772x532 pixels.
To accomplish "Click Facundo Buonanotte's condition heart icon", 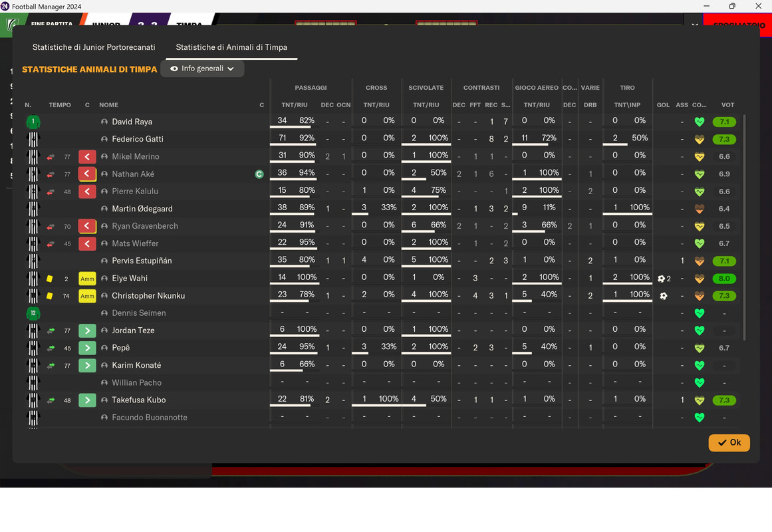I will [699, 417].
